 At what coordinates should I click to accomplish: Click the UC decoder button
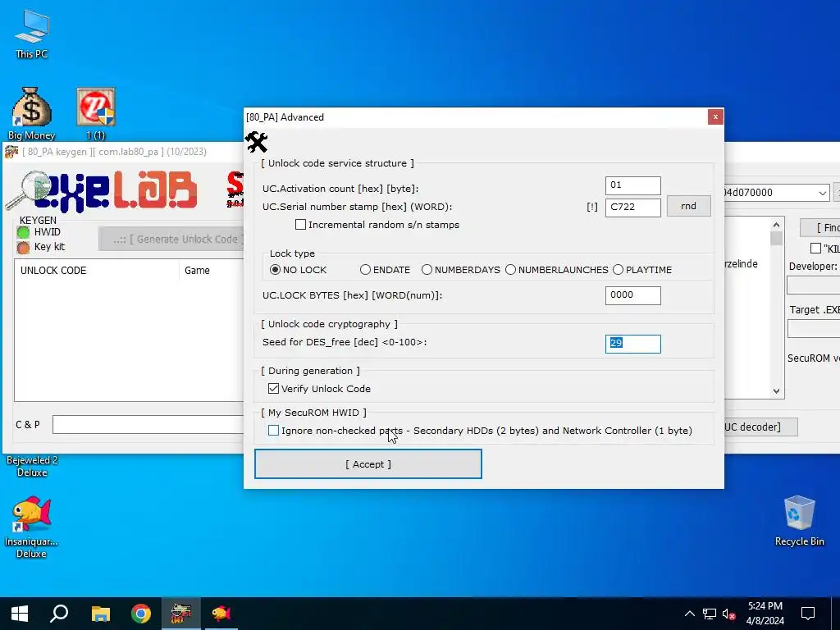point(760,427)
